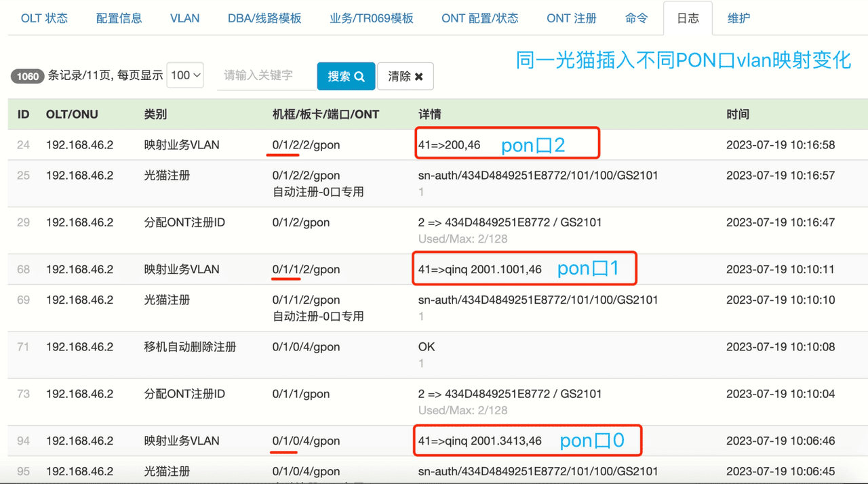Select the VLAN tab

[x=185, y=18]
